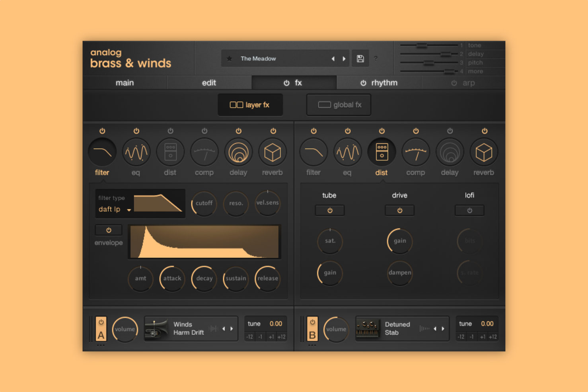Select the filter effect icon on layer B

(x=313, y=152)
